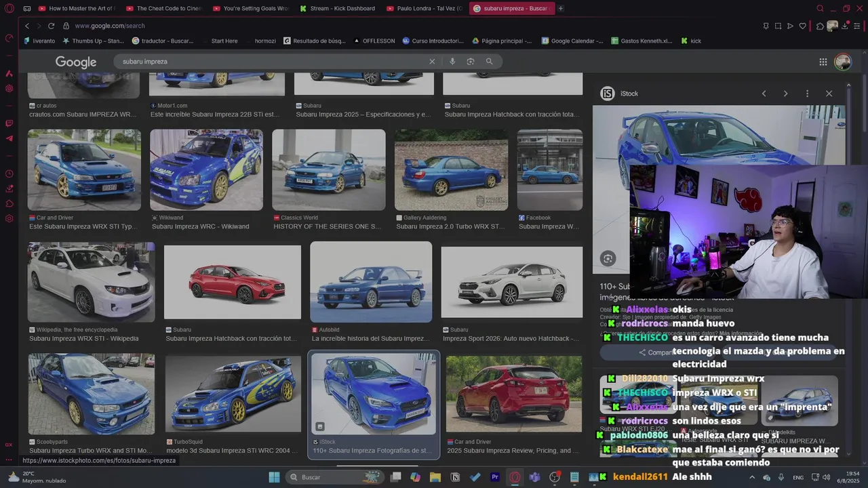
Task: Switch to the 'Paulo Londra - Tal Vez' tab
Action: [x=425, y=9]
